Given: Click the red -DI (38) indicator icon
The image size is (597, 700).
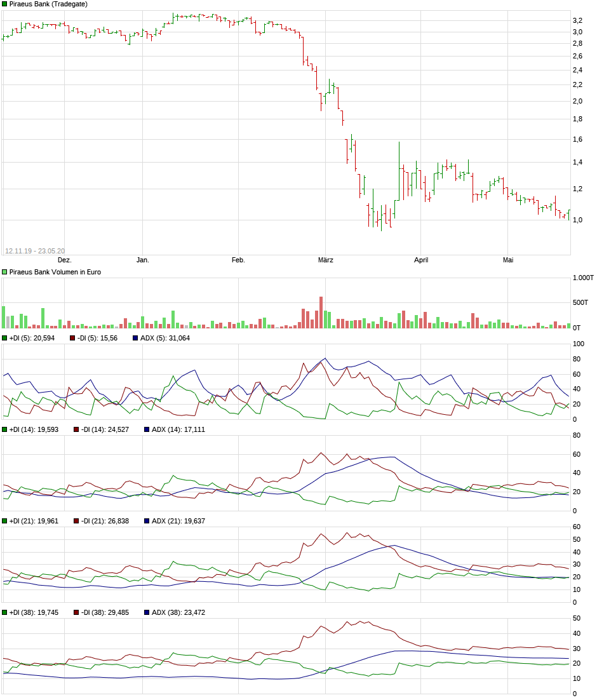Looking at the screenshot, I should [x=74, y=614].
